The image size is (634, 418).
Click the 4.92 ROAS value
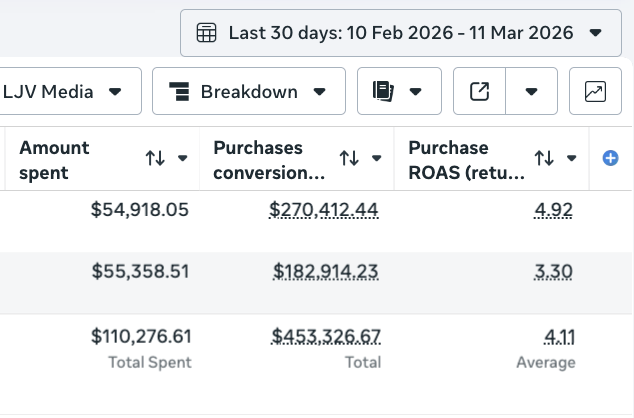[x=557, y=210]
